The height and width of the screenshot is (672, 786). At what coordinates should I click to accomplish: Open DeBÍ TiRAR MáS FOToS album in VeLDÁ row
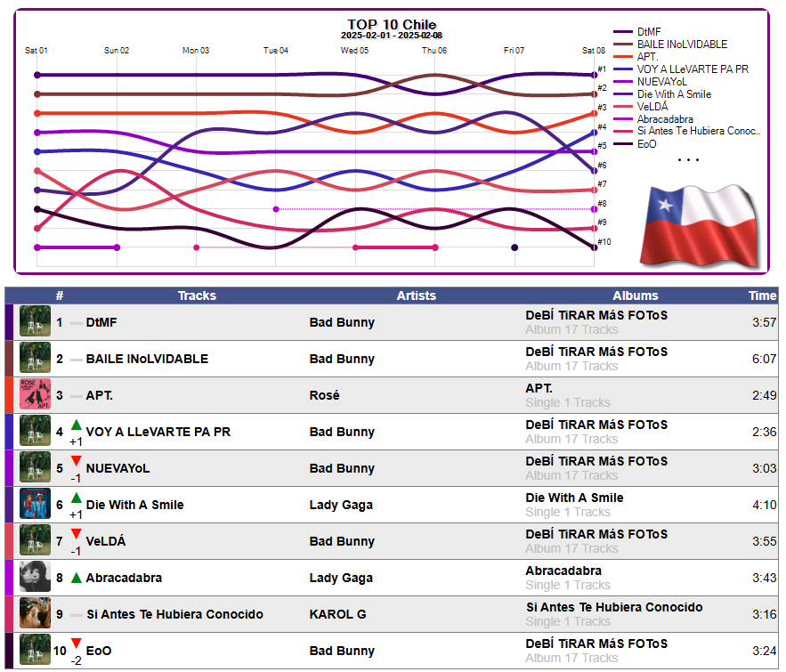tap(596, 534)
